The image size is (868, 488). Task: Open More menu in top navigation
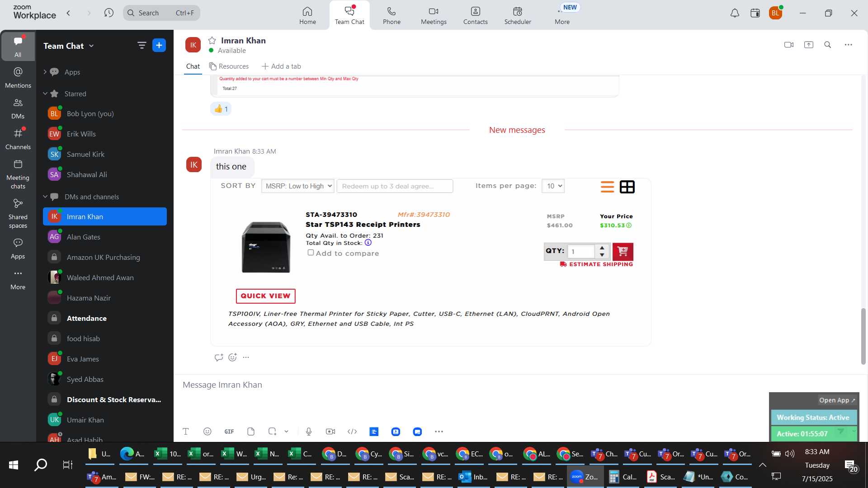(562, 15)
